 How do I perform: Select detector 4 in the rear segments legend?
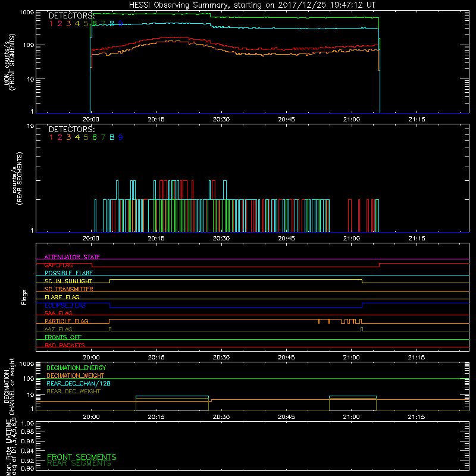coord(77,137)
